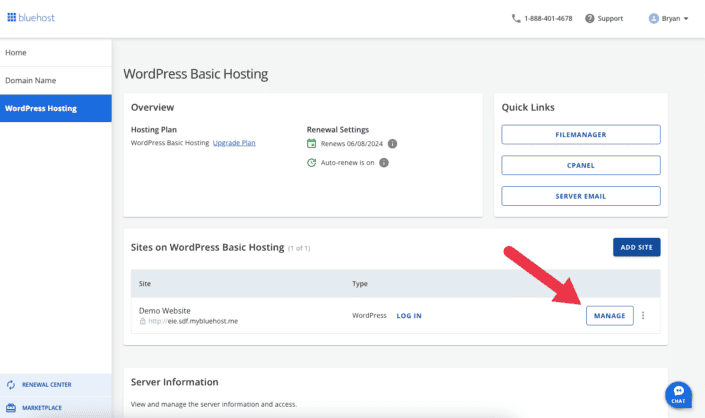This screenshot has height=418, width=705.
Task: Expand the Bryan account dropdown arrow
Action: 686,18
